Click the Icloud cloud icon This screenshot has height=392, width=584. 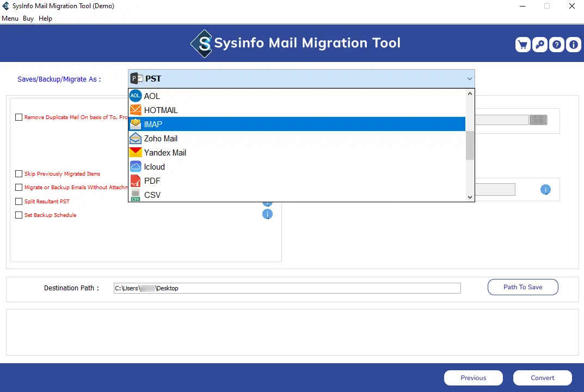tap(135, 166)
